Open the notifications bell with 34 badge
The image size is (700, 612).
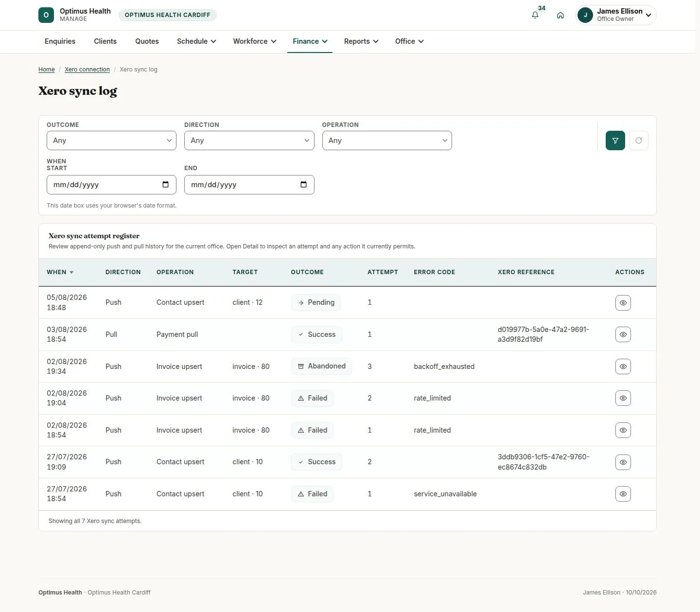click(x=535, y=15)
